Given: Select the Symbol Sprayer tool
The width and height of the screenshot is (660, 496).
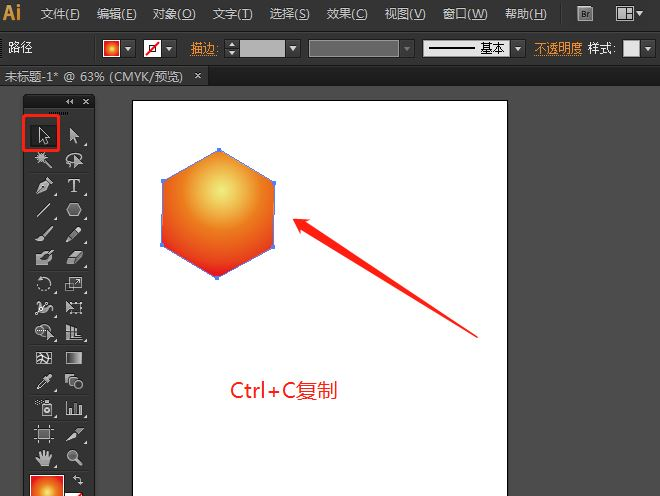Looking at the screenshot, I should coord(44,408).
